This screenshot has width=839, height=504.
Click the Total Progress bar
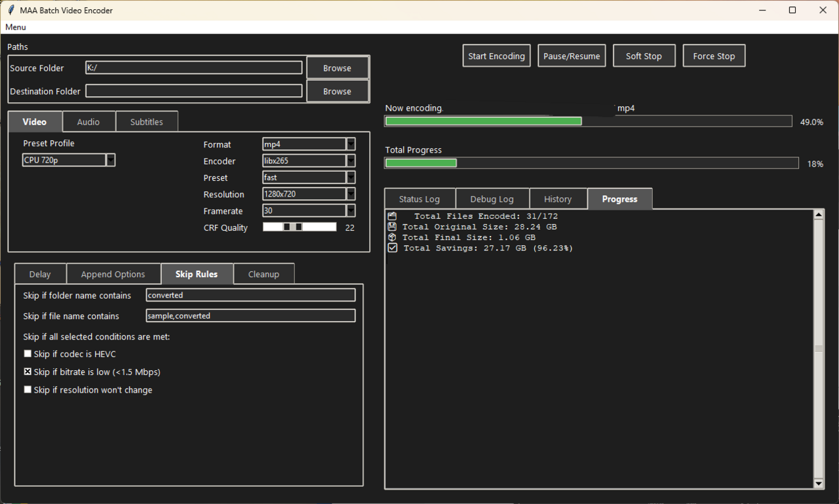591,163
